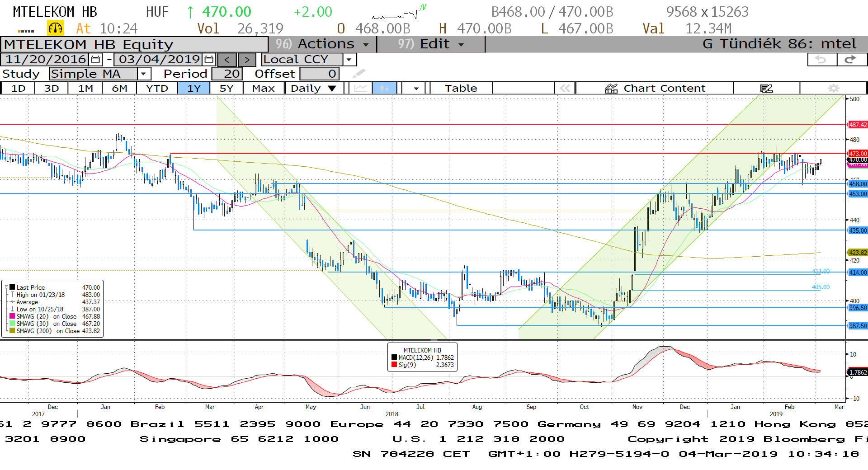Click the green up arrow price indicator
The width and height of the screenshot is (868, 470).
(x=190, y=12)
